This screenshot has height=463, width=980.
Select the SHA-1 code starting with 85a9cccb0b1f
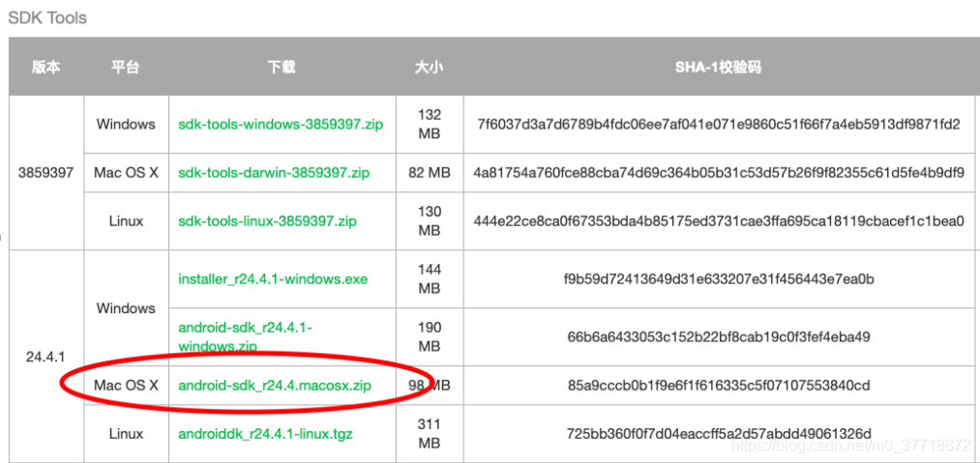coord(719,386)
